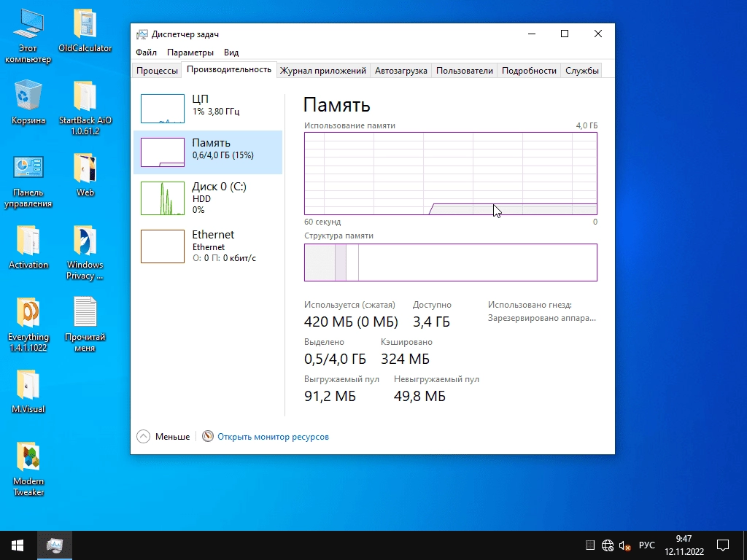Click the Использовано гнезд label
The width and height of the screenshot is (747, 560).
tap(530, 305)
